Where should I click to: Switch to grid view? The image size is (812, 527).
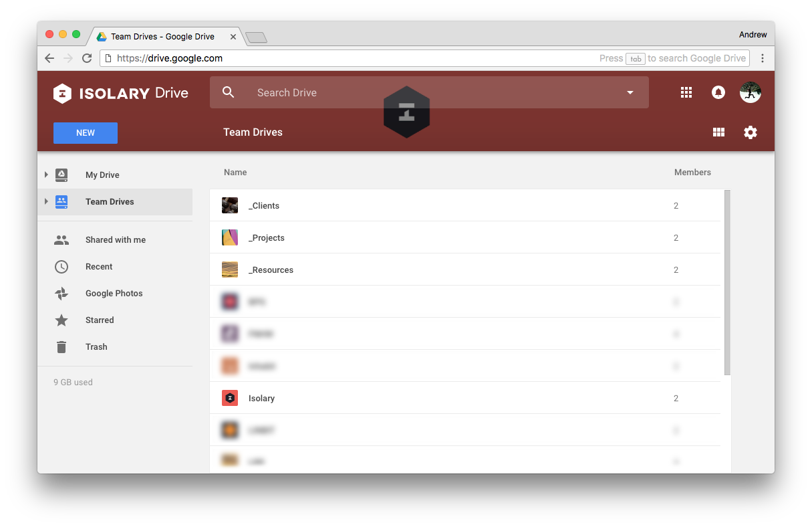pyautogui.click(x=719, y=132)
